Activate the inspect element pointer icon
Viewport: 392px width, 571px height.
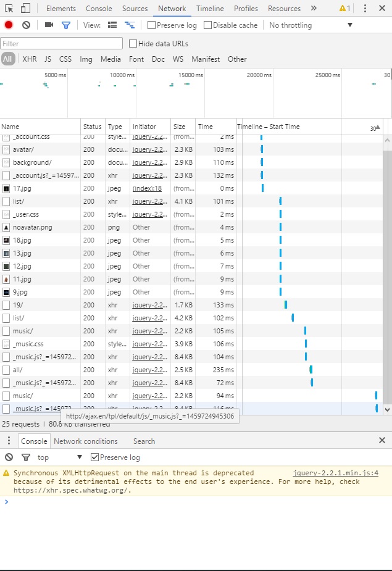tap(9, 9)
